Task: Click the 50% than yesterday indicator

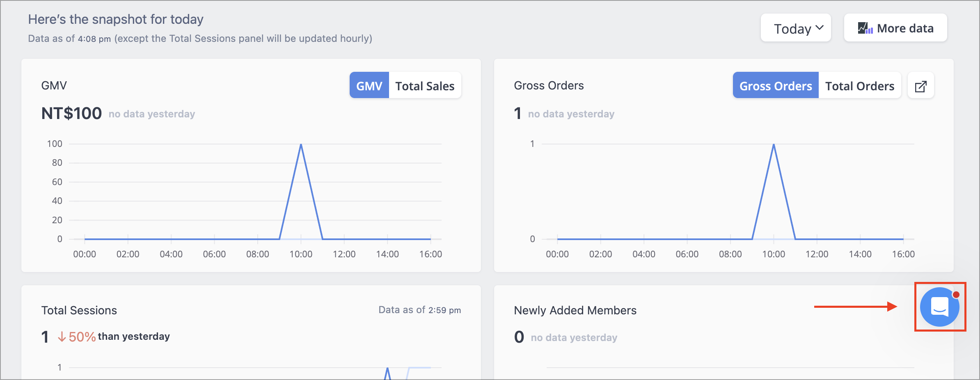Action: (113, 337)
